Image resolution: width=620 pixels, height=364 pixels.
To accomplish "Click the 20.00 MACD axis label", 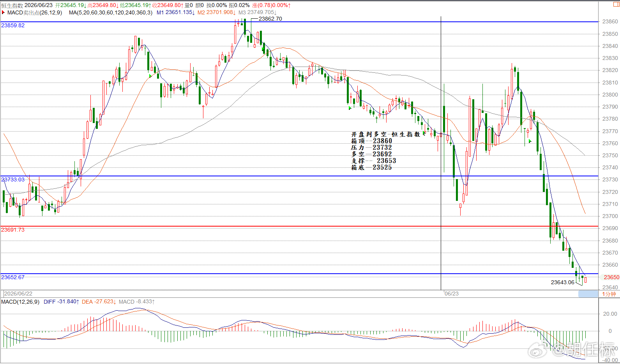I will 610,314.
